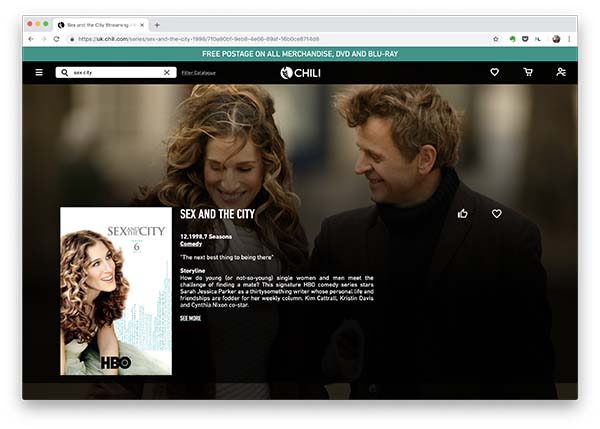Add Sex and the City to favourites heart
This screenshot has width=600, height=429.
coord(496,214)
